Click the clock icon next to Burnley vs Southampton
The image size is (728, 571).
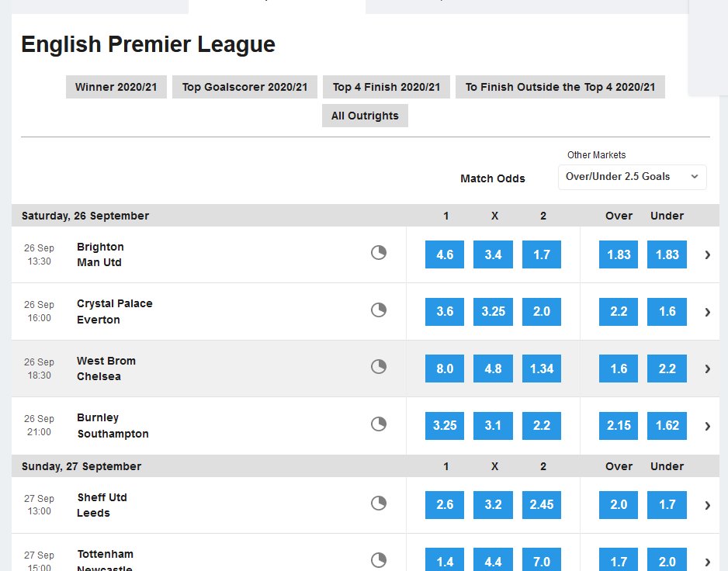point(379,424)
